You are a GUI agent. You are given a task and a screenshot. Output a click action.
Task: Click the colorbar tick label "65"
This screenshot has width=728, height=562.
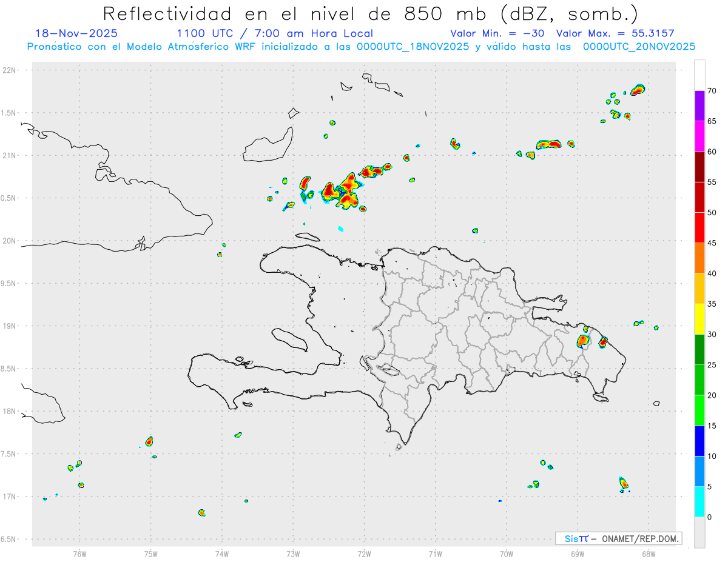coord(712,121)
